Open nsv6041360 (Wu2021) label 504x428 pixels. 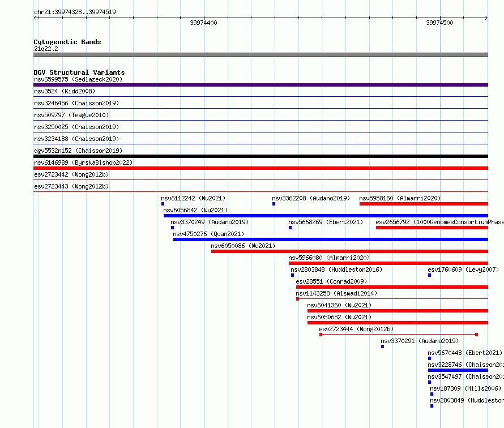[x=339, y=305]
